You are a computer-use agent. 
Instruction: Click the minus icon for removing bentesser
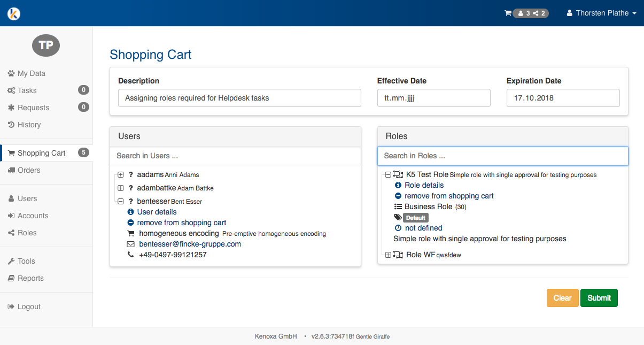130,223
